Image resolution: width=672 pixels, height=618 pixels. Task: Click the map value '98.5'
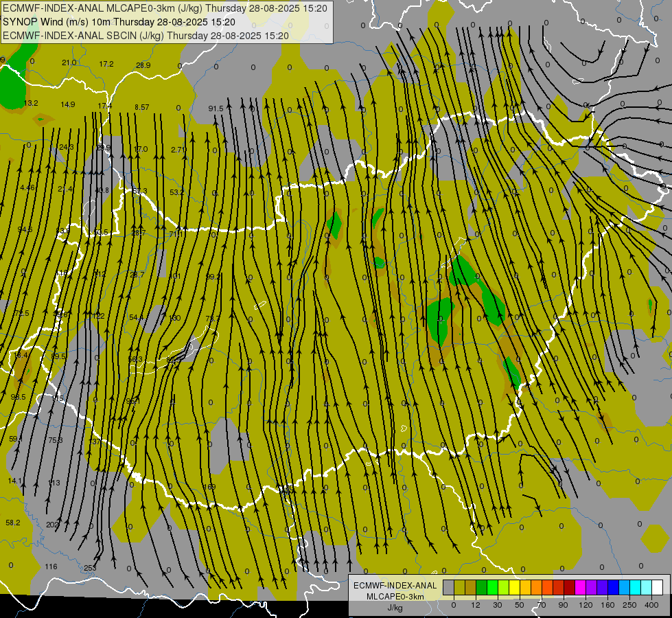pos(19,397)
